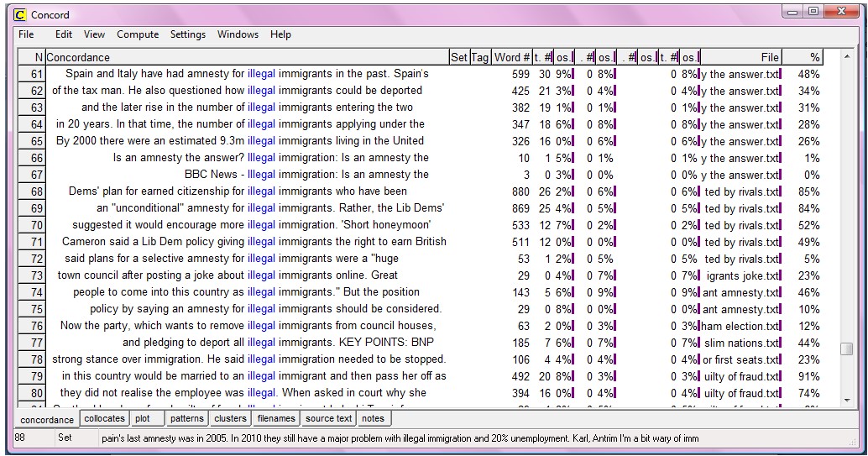Click the Concord app icon in title bar
Image resolution: width=868 pixels, height=456 pixels.
pos(18,15)
